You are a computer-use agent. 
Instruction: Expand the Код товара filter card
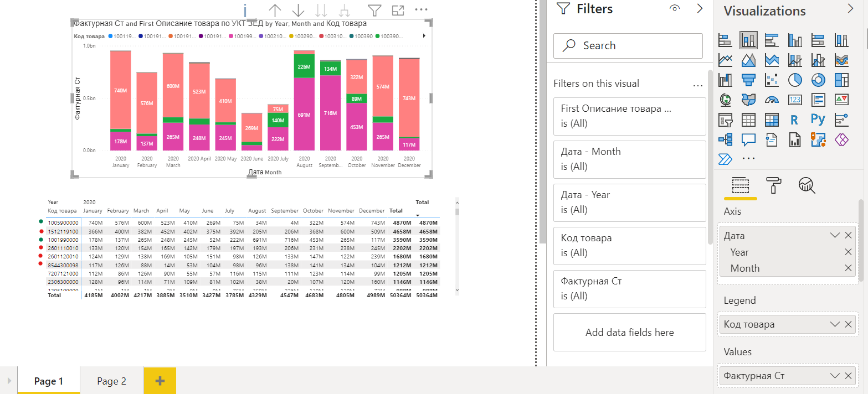point(630,246)
